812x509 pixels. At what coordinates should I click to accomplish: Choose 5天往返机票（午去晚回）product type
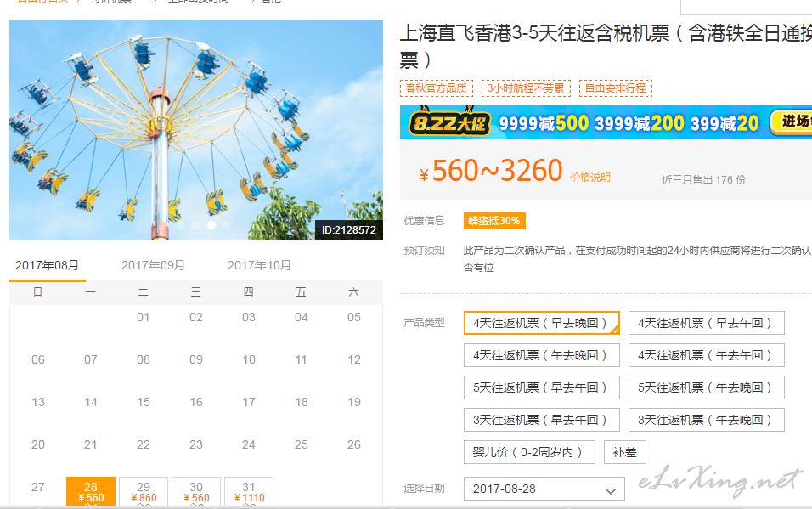click(x=707, y=387)
